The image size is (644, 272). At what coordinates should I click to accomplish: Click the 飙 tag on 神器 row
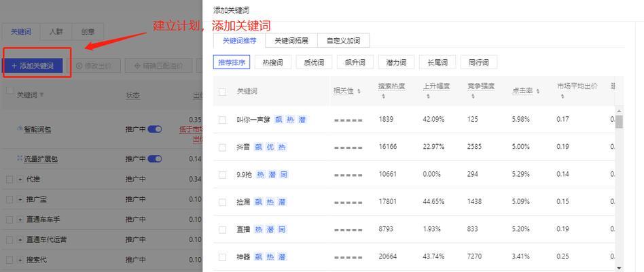pos(259,257)
